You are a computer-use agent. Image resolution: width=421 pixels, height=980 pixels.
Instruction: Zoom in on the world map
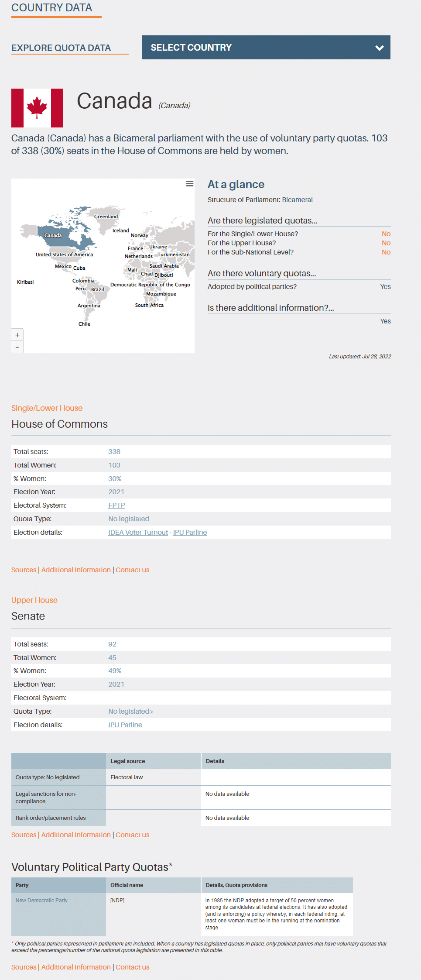point(17,335)
